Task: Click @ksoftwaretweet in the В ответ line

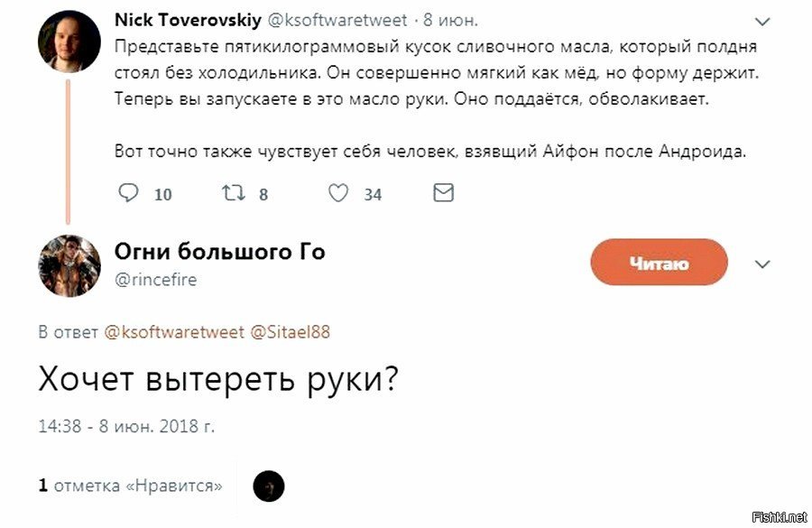Action: (x=174, y=332)
